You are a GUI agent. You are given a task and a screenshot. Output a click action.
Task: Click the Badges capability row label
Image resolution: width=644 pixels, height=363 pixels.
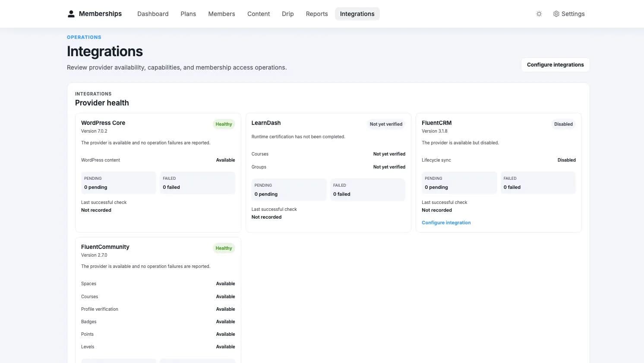[88, 322]
